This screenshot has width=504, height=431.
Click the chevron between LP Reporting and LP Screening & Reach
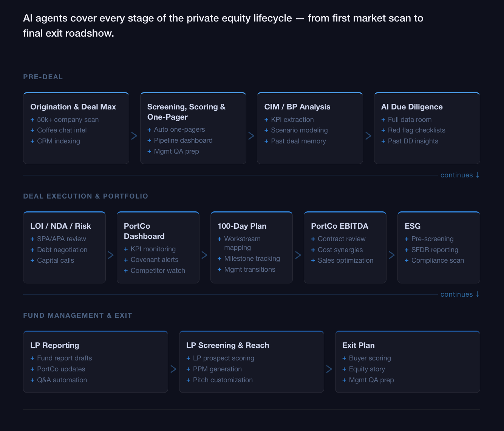tap(173, 369)
